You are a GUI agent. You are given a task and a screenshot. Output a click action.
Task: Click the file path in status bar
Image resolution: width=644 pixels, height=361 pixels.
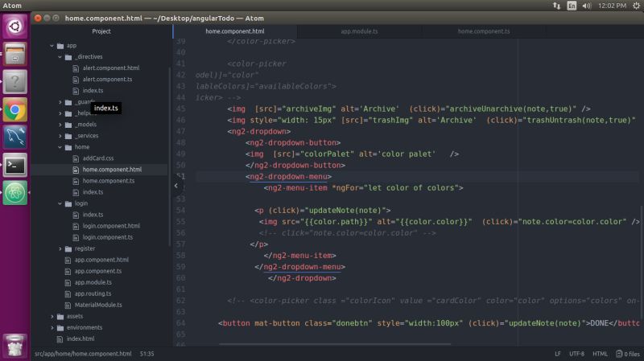[x=83, y=354]
